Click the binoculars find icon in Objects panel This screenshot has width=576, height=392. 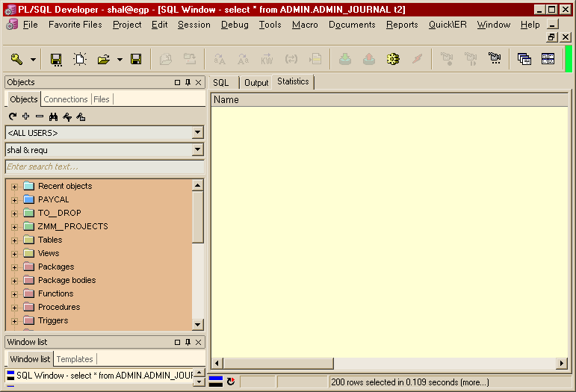[53, 116]
